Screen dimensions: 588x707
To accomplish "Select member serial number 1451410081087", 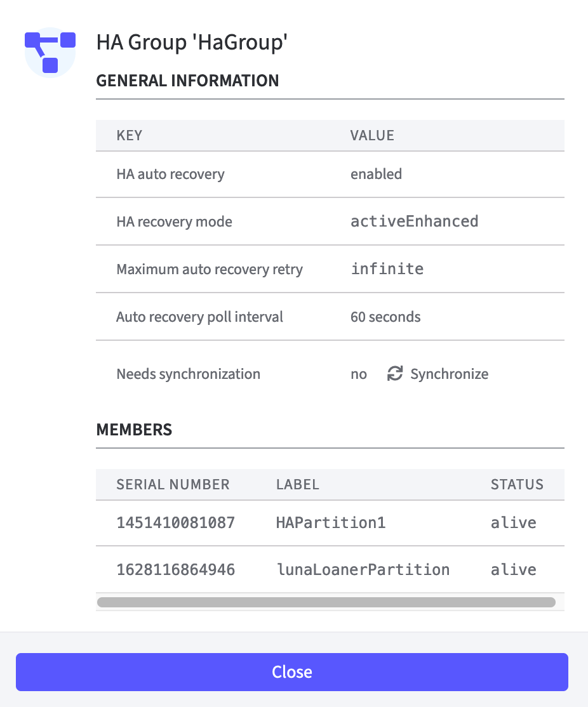I will tap(176, 522).
